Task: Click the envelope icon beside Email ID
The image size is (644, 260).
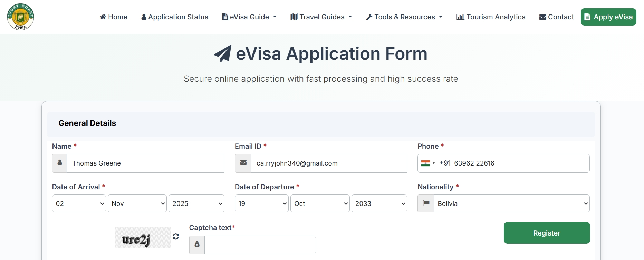Action: pos(243,163)
